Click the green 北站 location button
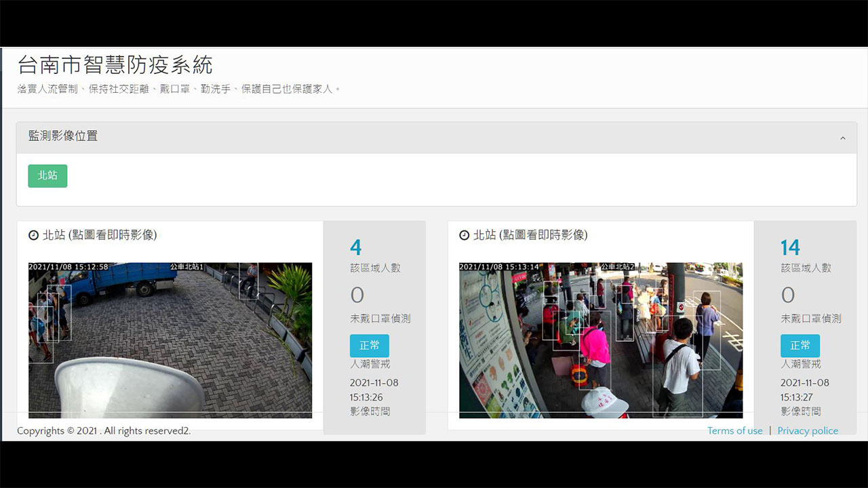Image resolution: width=868 pixels, height=488 pixels. pyautogui.click(x=47, y=176)
